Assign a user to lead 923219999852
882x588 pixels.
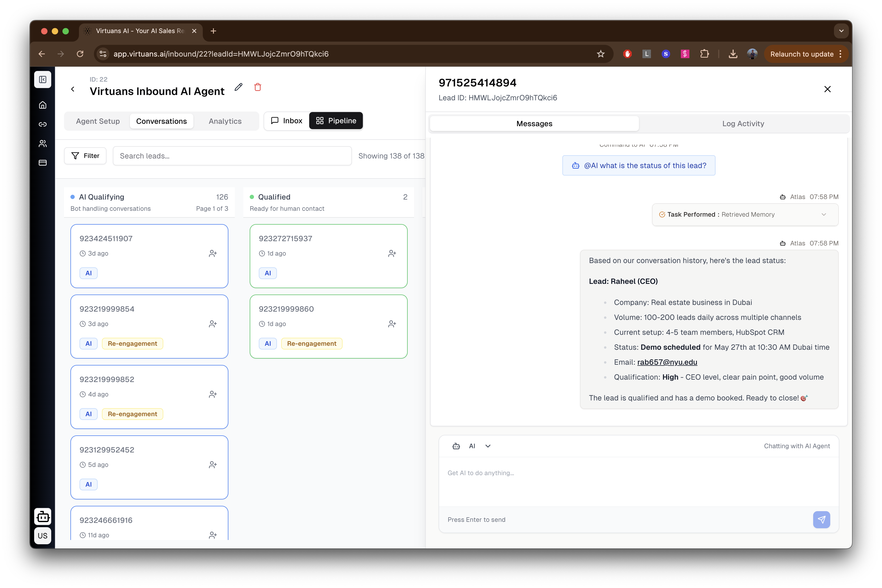pyautogui.click(x=213, y=394)
